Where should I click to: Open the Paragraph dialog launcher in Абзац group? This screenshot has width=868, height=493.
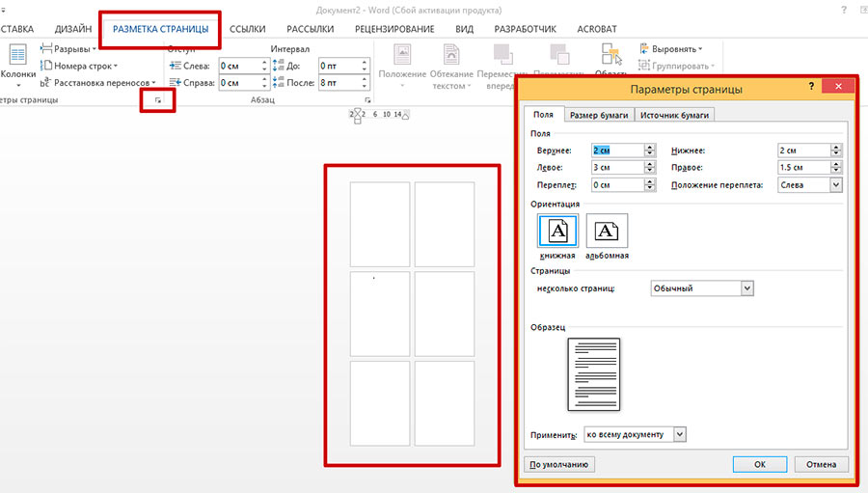tap(368, 100)
